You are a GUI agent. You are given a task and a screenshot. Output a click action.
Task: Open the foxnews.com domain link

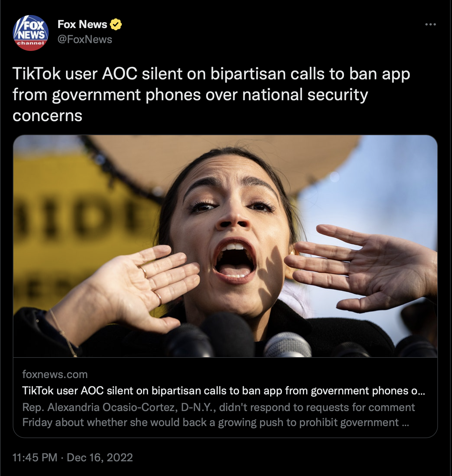pyautogui.click(x=55, y=374)
